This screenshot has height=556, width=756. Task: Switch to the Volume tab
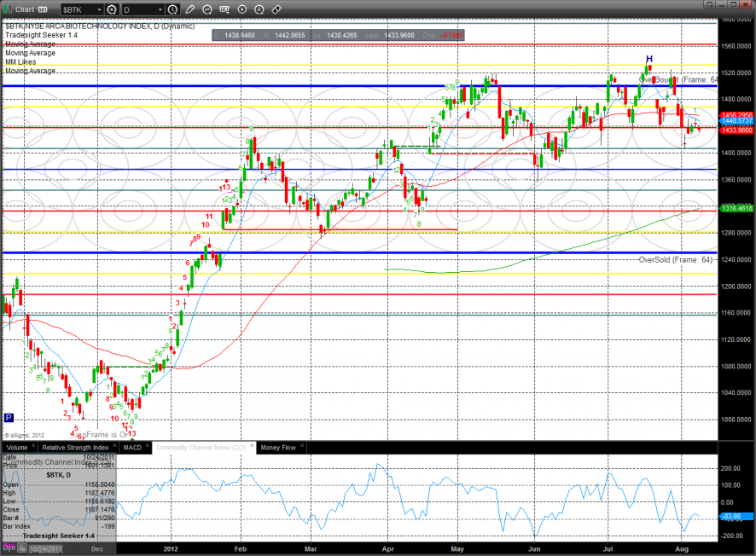pos(17,447)
